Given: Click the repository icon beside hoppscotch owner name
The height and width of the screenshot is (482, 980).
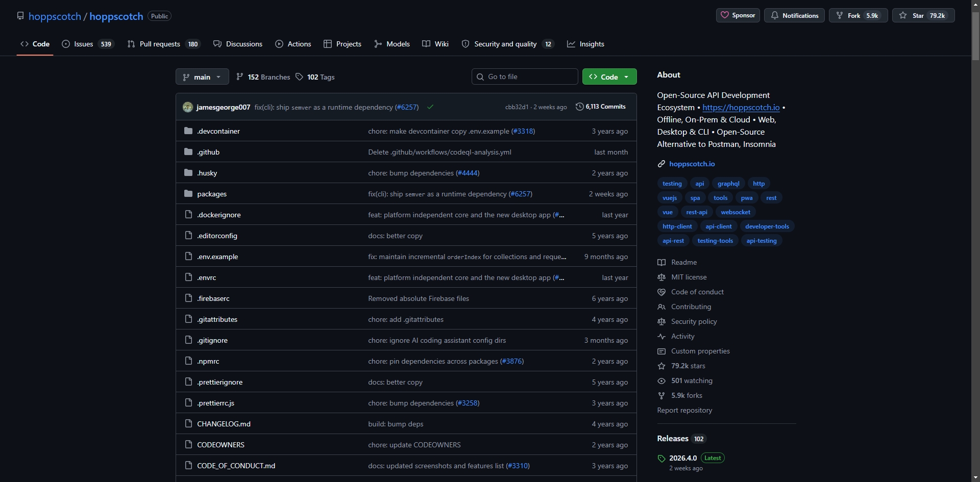Looking at the screenshot, I should click(20, 16).
